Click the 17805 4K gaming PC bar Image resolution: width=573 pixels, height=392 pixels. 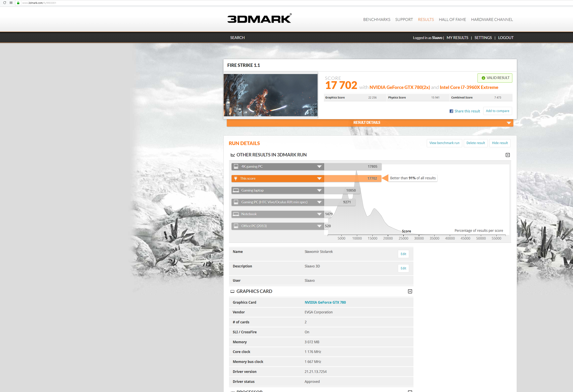[353, 167]
